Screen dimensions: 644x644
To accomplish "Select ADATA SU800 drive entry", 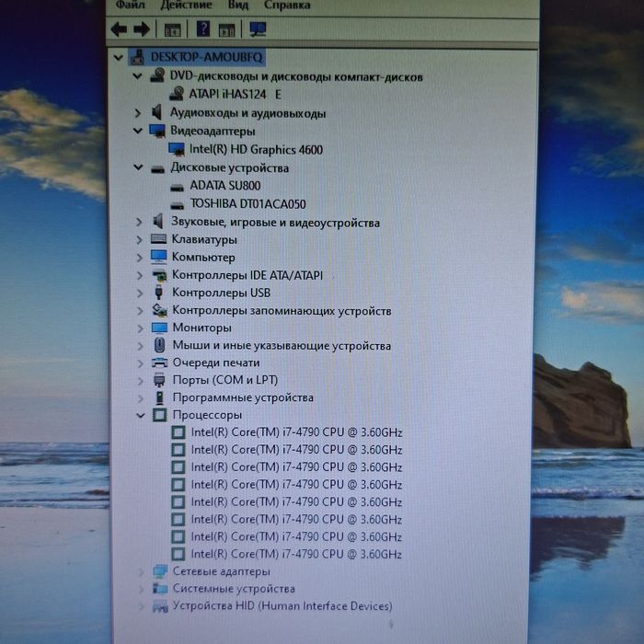I will pos(225,186).
